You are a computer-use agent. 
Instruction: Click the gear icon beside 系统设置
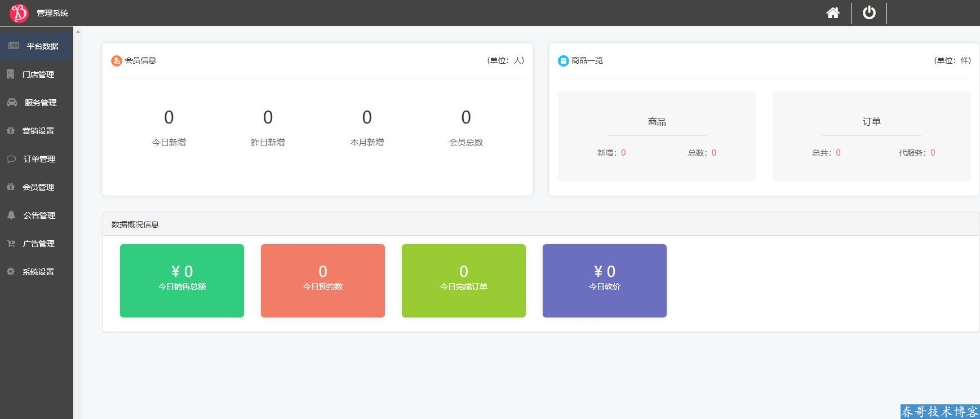click(x=11, y=272)
